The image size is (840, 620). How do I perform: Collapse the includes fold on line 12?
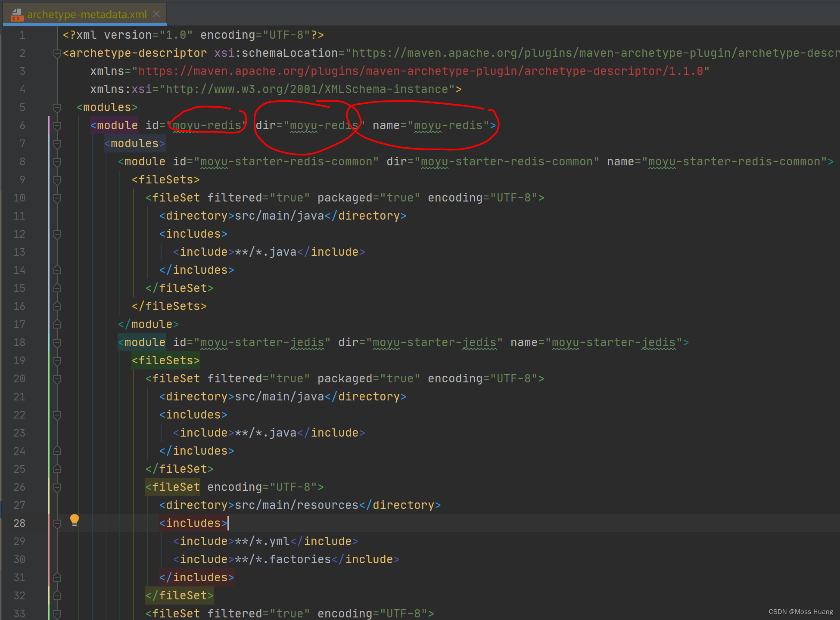coord(57,234)
